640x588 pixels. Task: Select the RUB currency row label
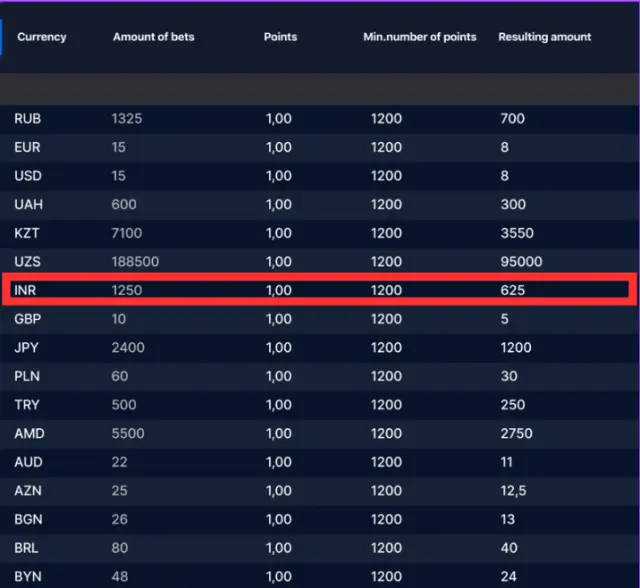coord(27,119)
